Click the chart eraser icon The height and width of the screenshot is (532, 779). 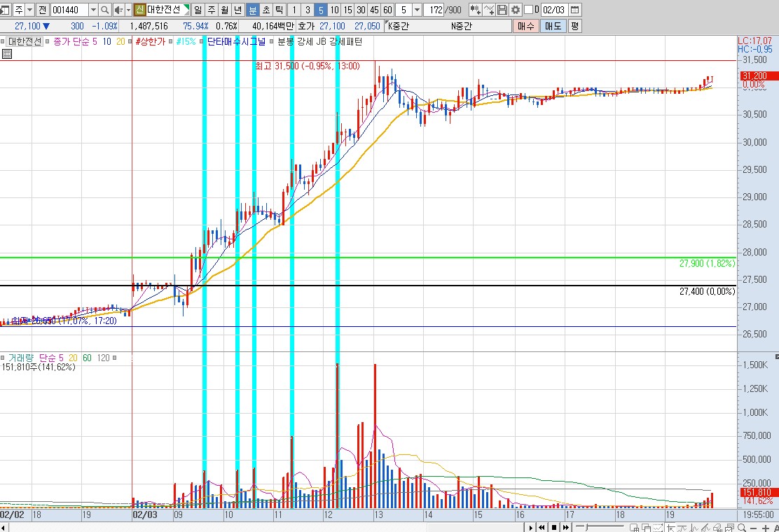[x=717, y=528]
